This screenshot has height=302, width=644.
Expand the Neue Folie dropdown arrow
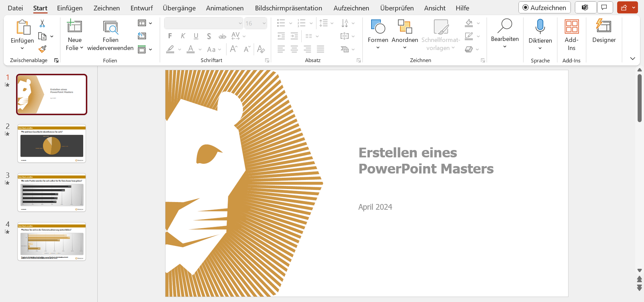click(82, 48)
